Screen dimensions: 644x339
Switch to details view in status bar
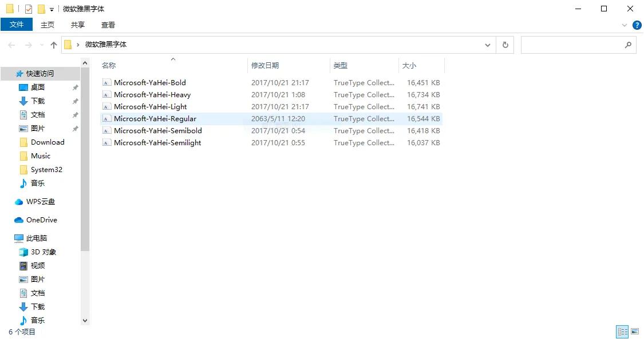622,332
